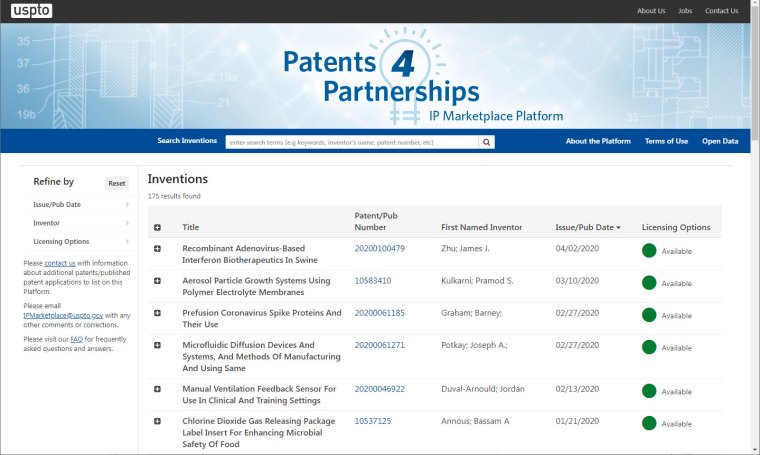Screen dimensions: 760x455
Task: Click the IPMarketplace@uspto.gov email link
Action: click(63, 315)
